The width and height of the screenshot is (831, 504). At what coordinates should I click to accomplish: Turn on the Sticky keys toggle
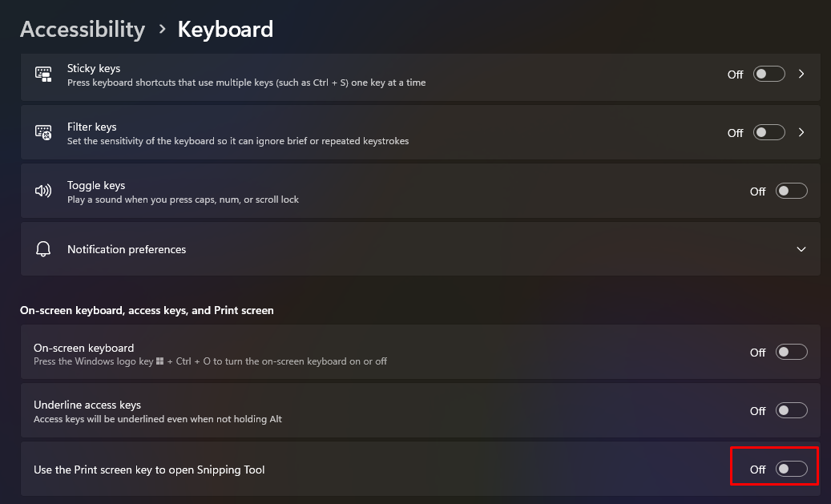[x=768, y=74]
